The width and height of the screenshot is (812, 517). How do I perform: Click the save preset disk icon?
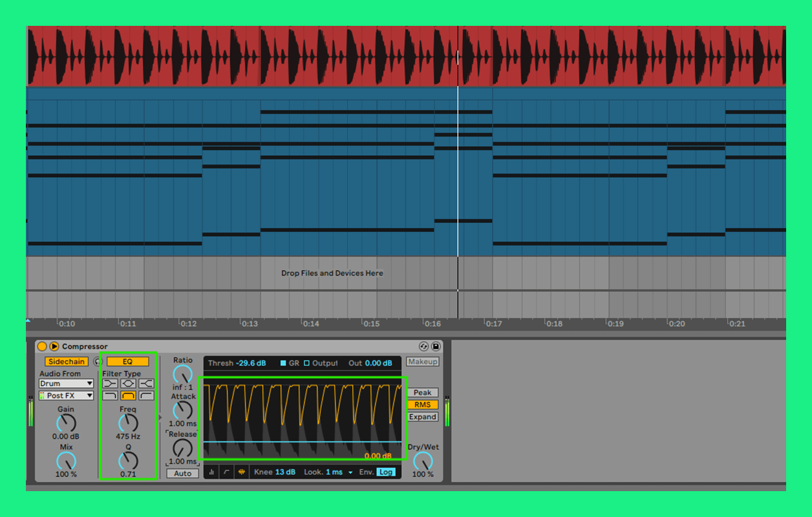[x=436, y=346]
